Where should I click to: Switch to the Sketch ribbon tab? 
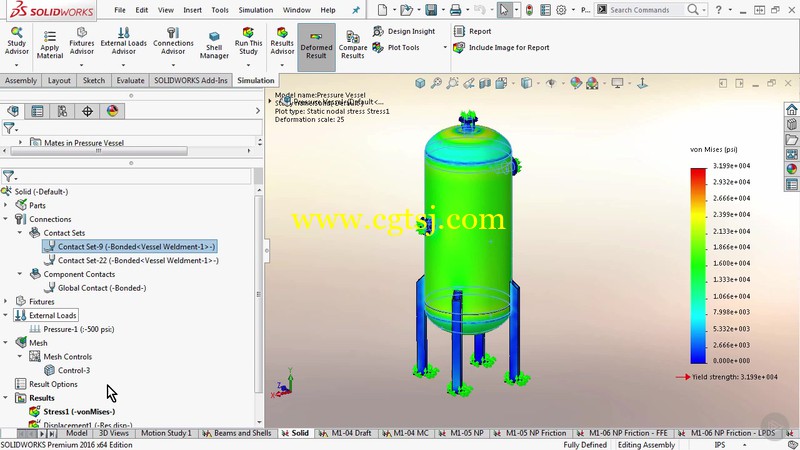tap(94, 80)
